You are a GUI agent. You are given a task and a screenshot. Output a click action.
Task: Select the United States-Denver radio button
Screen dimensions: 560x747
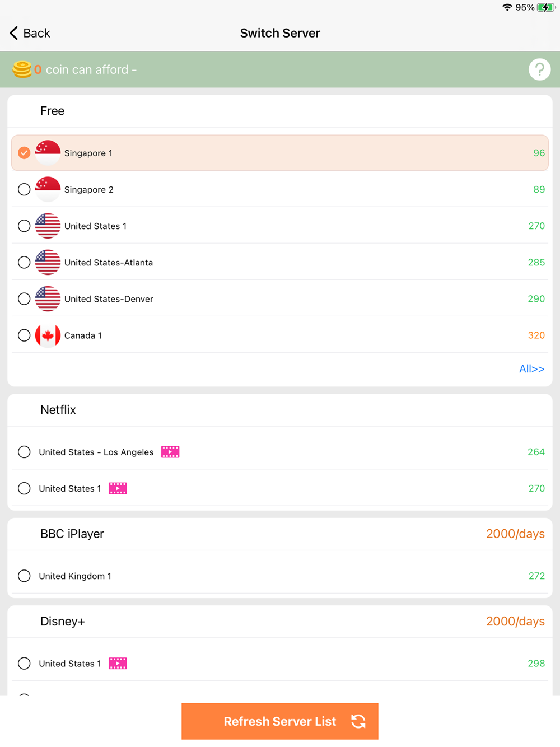[x=24, y=299]
